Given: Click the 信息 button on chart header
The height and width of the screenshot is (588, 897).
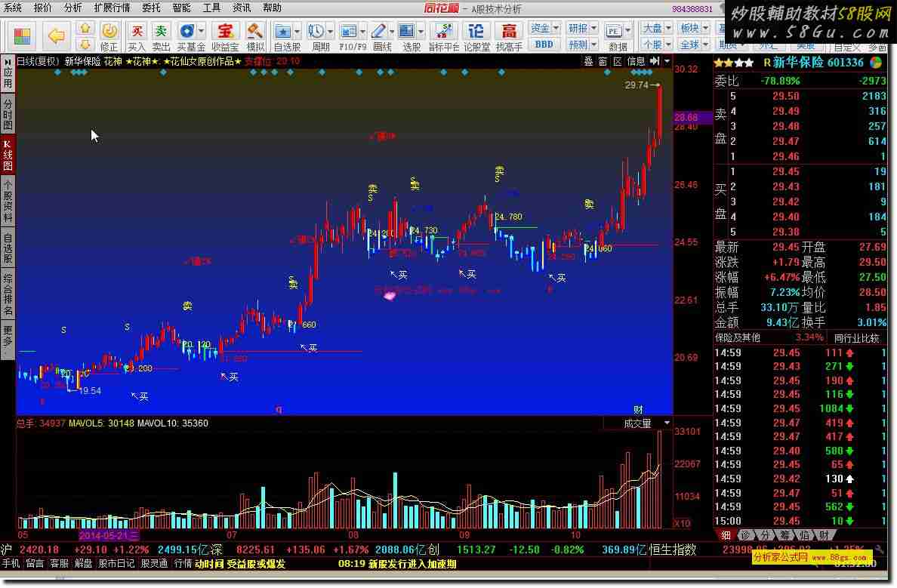Looking at the screenshot, I should pyautogui.click(x=636, y=61).
